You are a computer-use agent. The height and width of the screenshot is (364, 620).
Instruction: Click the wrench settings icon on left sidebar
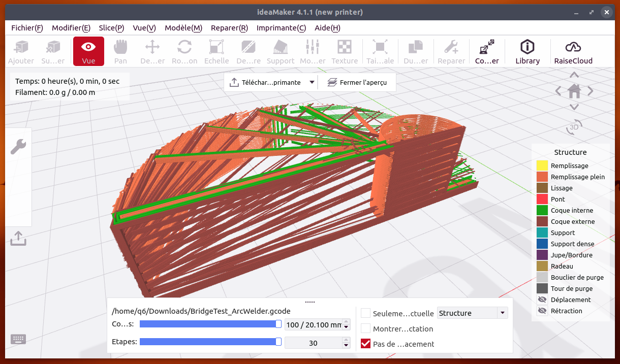18,147
